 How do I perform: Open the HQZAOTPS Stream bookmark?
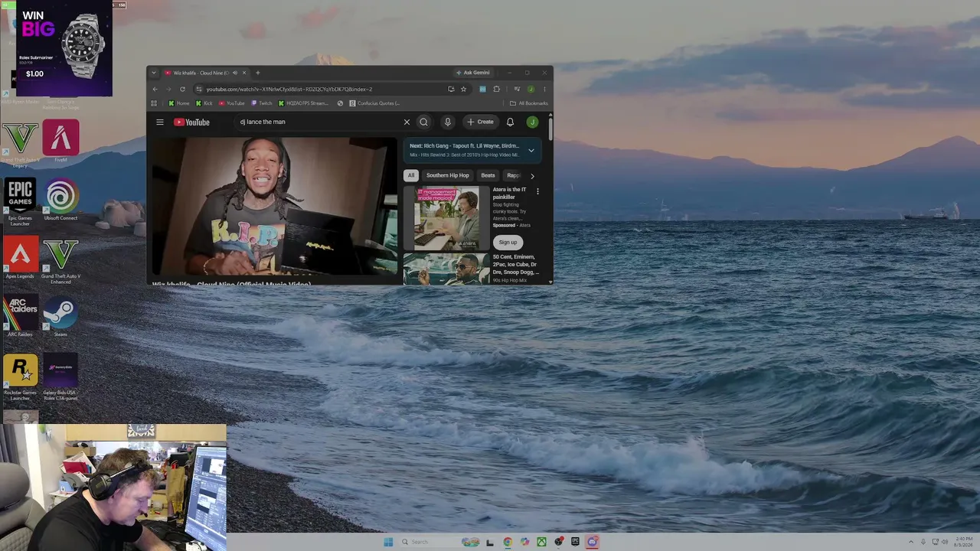pyautogui.click(x=303, y=103)
